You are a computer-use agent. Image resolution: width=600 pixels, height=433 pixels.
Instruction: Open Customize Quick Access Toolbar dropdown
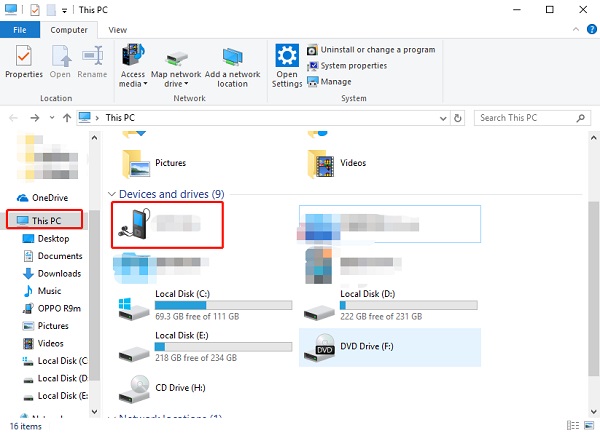[x=64, y=11]
